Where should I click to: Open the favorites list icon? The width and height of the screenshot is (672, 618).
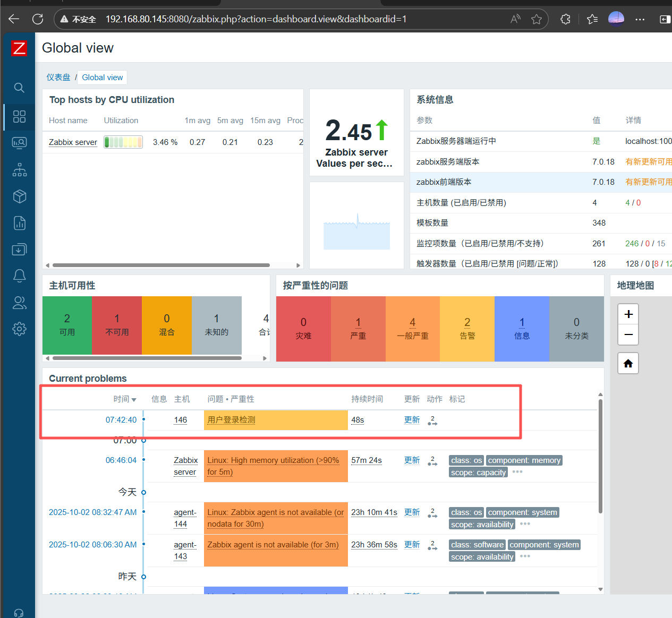[x=592, y=19]
